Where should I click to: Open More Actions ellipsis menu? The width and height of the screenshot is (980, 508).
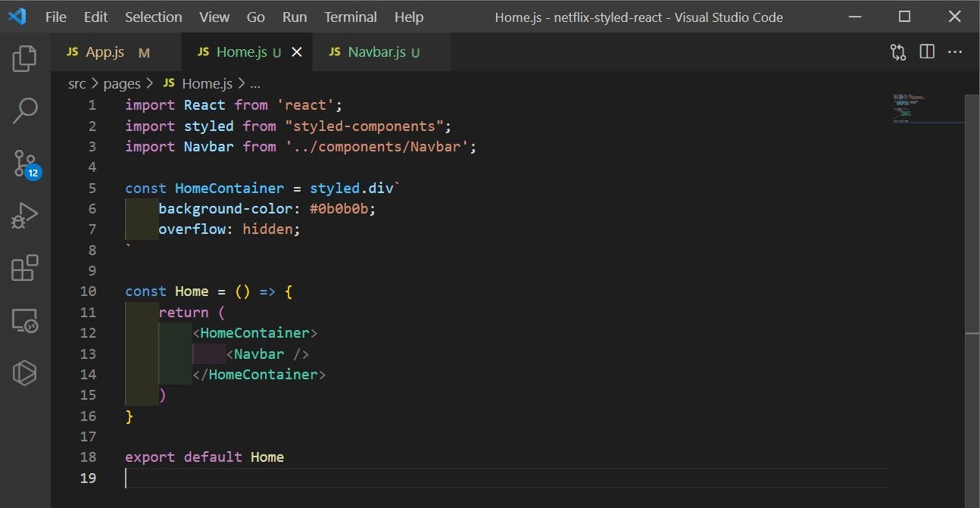(955, 52)
